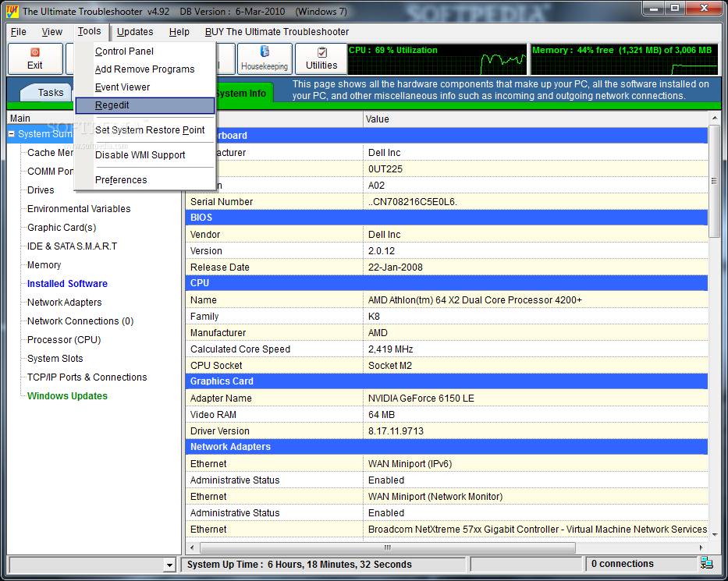Click BIOS Release Date value 22-Jan-2008

point(396,267)
